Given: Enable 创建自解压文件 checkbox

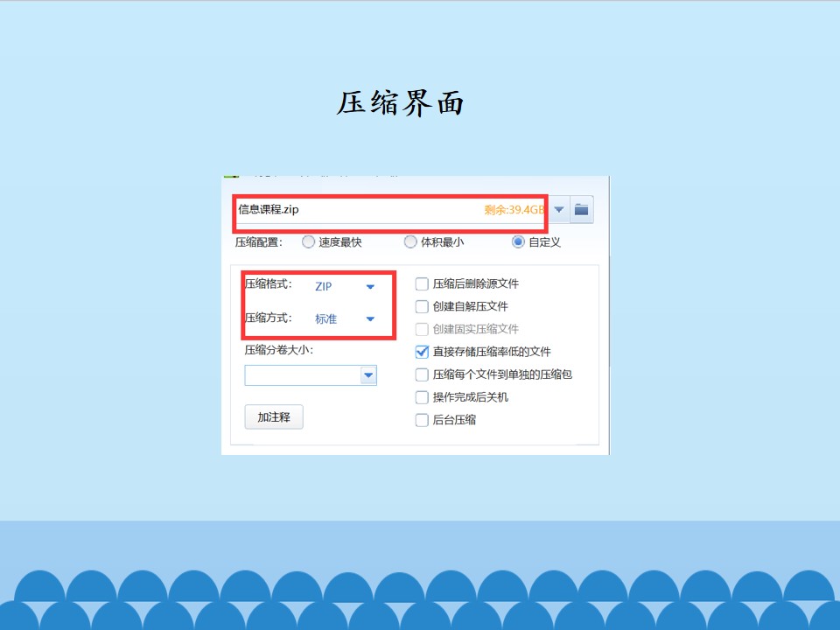Looking at the screenshot, I should point(422,306).
